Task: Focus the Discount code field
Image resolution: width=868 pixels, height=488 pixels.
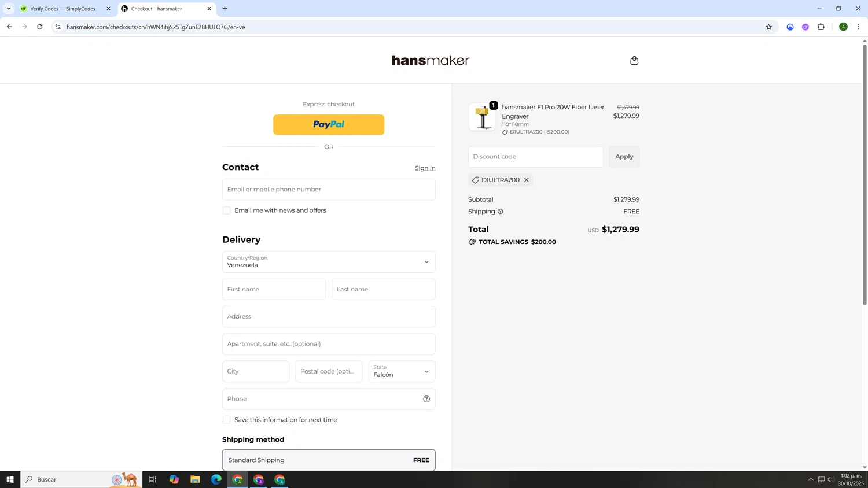Action: tap(536, 157)
